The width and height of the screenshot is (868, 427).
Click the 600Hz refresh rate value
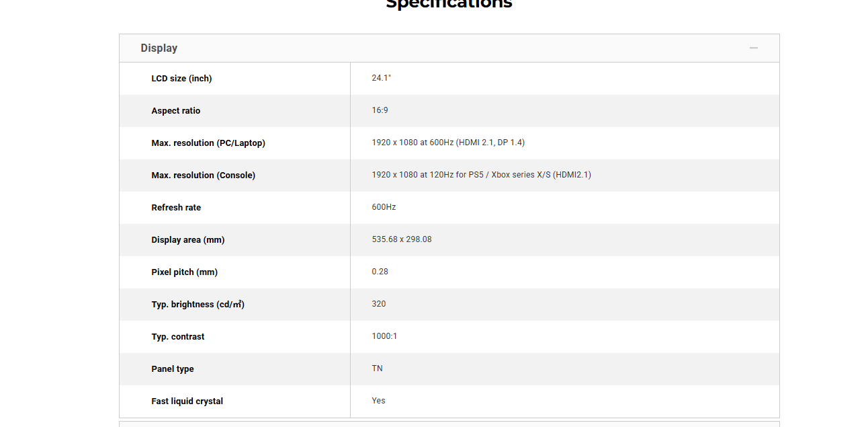384,207
